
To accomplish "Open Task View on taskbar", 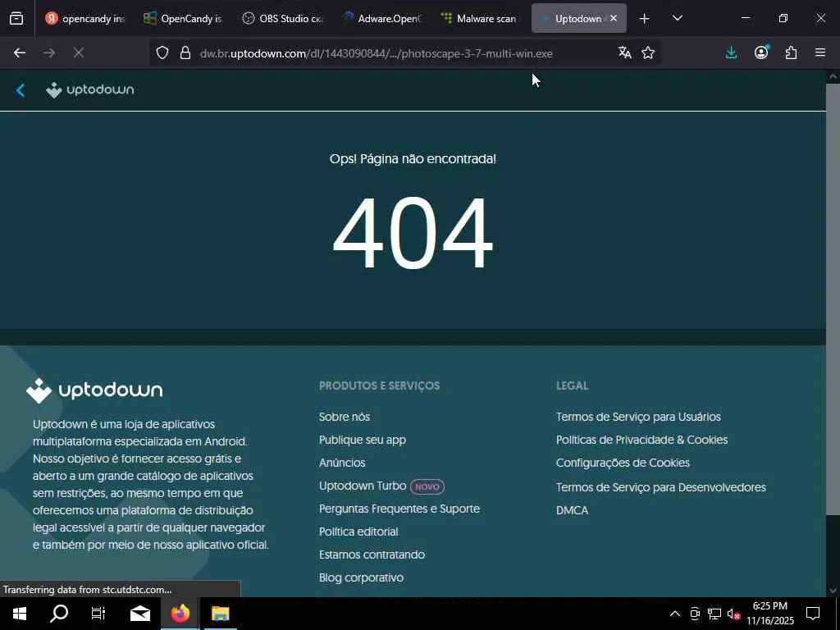I will pyautogui.click(x=98, y=614).
